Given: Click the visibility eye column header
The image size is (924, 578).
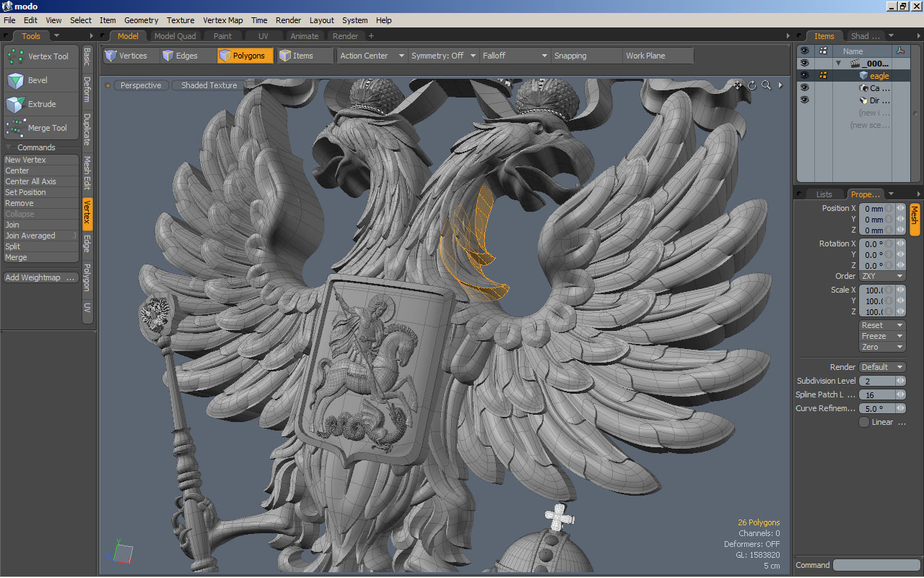Looking at the screenshot, I should (804, 51).
